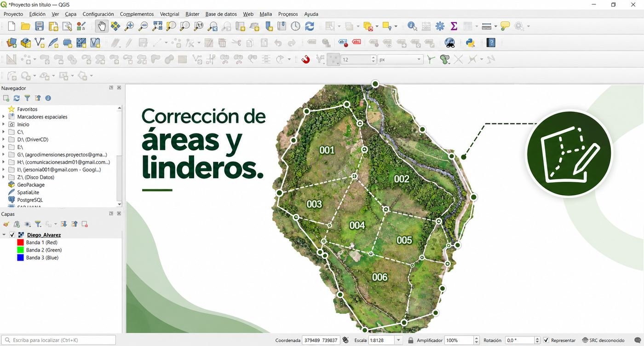Click the red Banda 1 color swatch
Viewport: 644px width, 346px height.
click(20, 242)
